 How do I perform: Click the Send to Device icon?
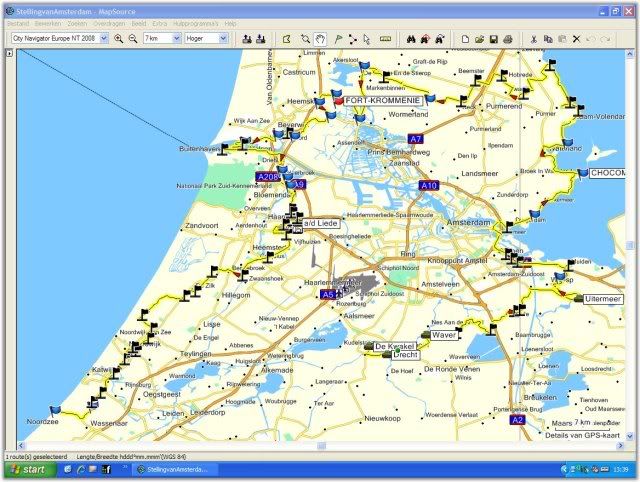[x=247, y=39]
